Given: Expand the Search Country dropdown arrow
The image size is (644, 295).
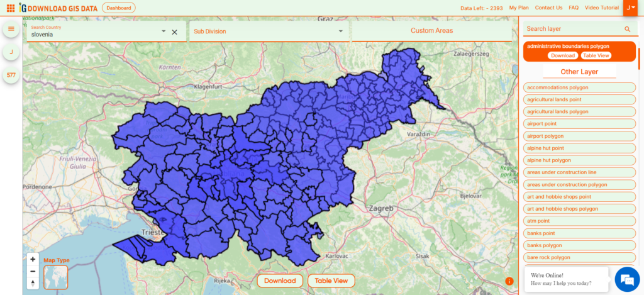Looking at the screenshot, I should coord(164,31).
